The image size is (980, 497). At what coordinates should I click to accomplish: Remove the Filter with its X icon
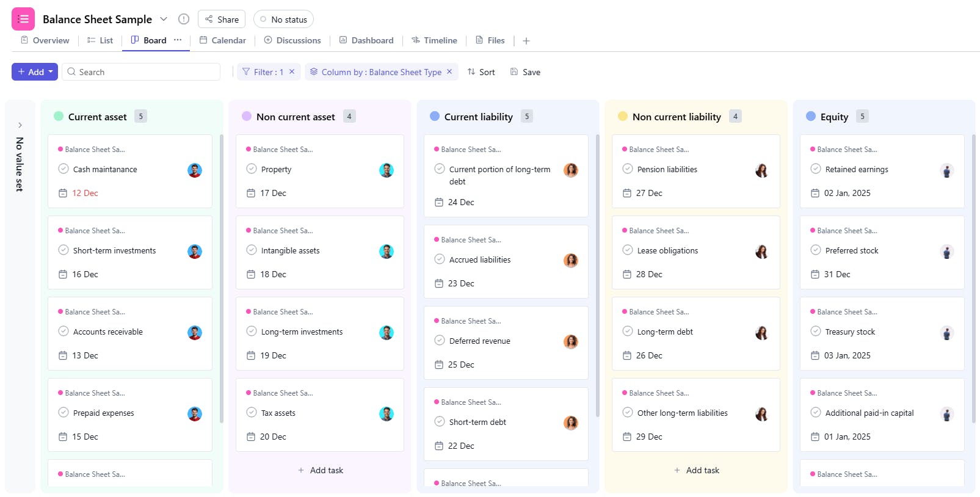(x=292, y=71)
